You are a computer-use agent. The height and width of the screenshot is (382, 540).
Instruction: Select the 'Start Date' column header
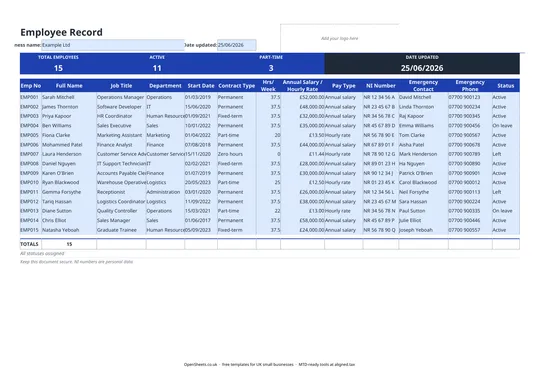(x=201, y=86)
